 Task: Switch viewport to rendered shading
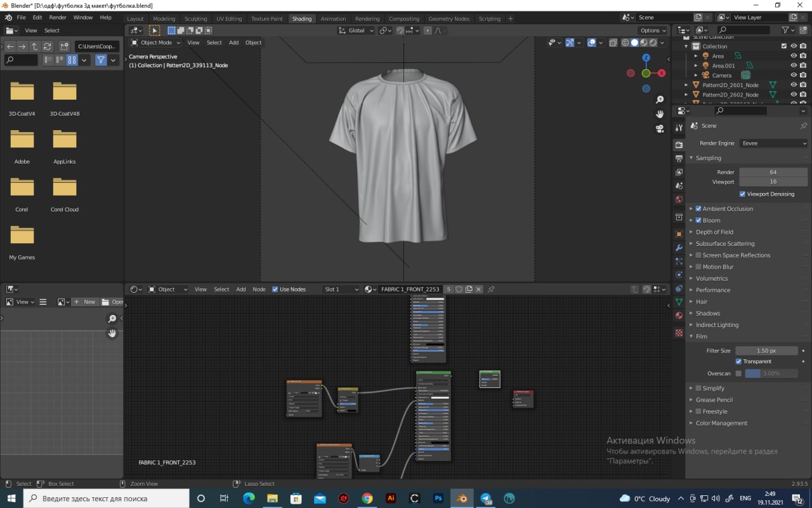pos(653,43)
